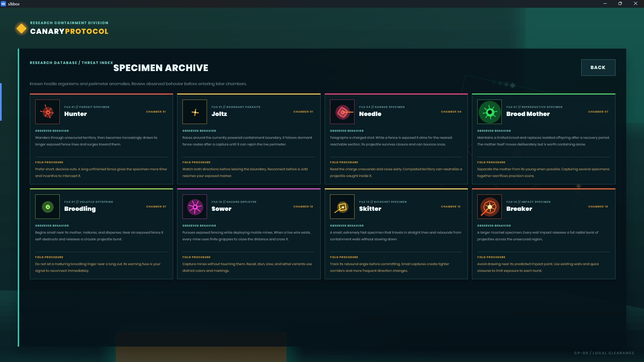The image size is (644, 362).
Task: Click the Needle ranged specimen icon
Action: (342, 112)
